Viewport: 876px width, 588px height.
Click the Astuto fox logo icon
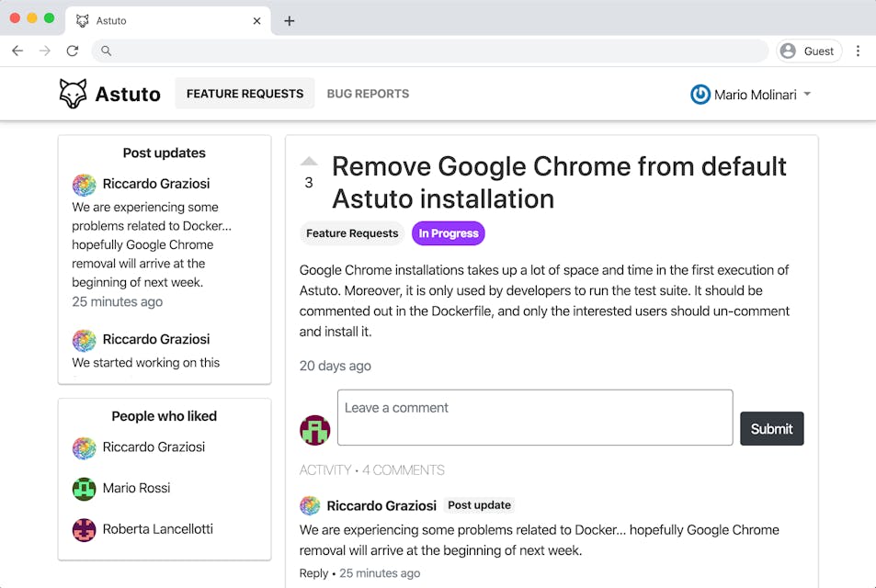point(74,94)
